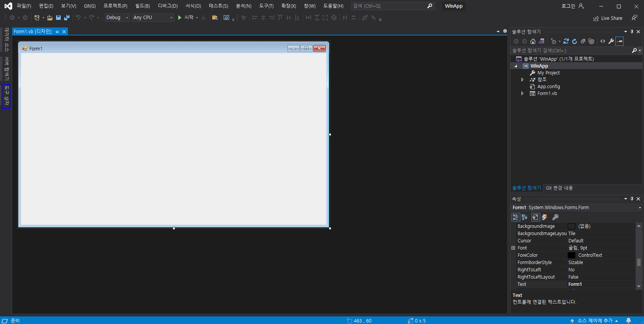Viewport: 644px width, 324px height.
Task: Toggle Show All Files in Solution Explorer
Action: pyautogui.click(x=591, y=41)
